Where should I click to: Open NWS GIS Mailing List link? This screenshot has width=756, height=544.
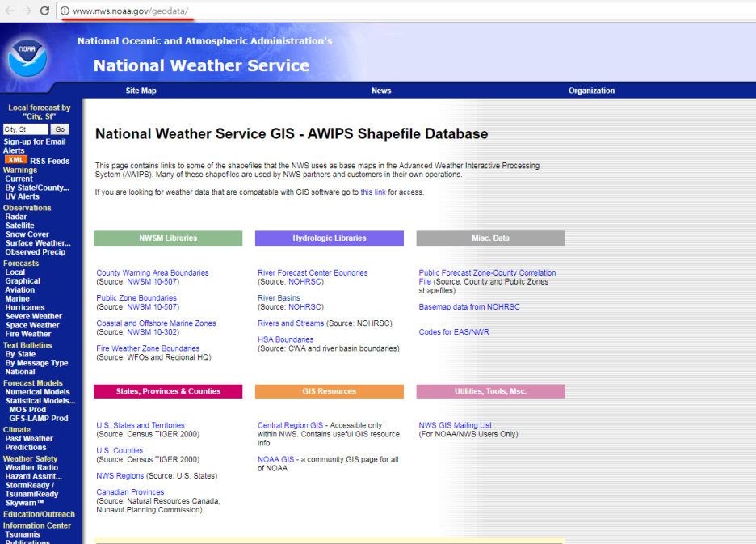pyautogui.click(x=456, y=425)
